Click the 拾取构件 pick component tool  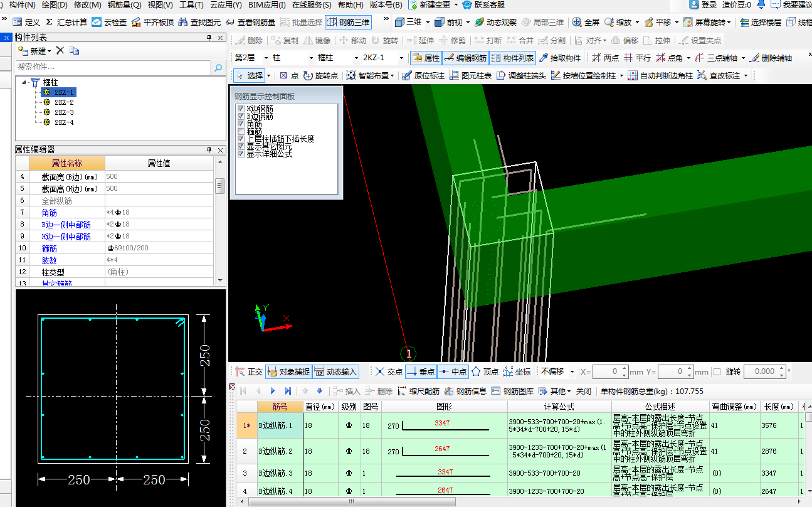559,58
